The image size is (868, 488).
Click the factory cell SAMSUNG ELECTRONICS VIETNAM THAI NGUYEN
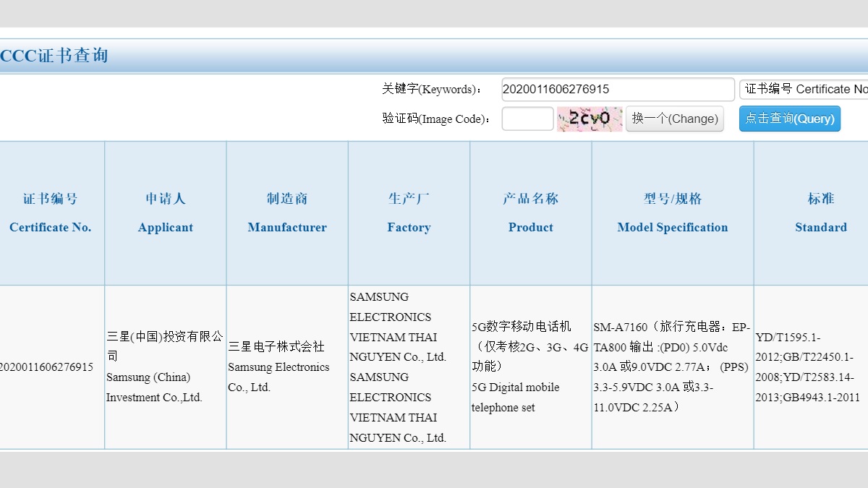click(x=408, y=367)
